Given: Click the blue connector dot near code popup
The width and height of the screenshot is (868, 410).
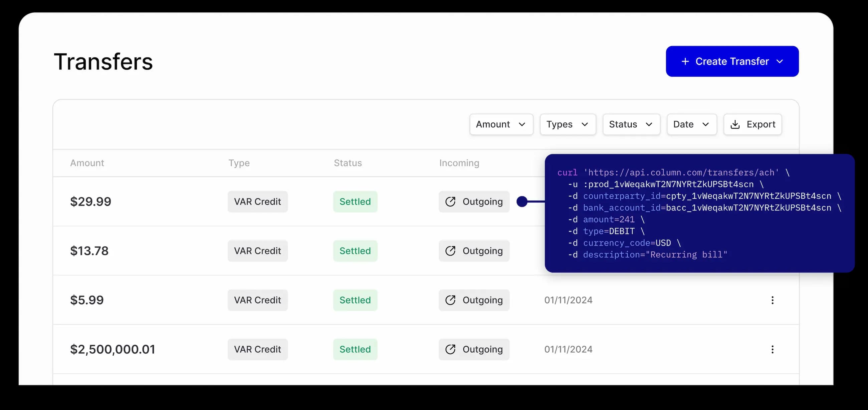Looking at the screenshot, I should coord(522,201).
